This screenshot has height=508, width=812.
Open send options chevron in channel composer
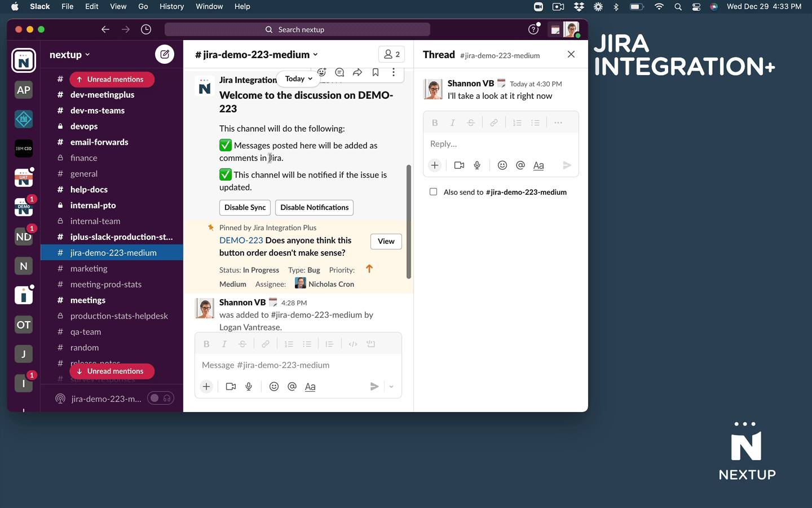391,387
